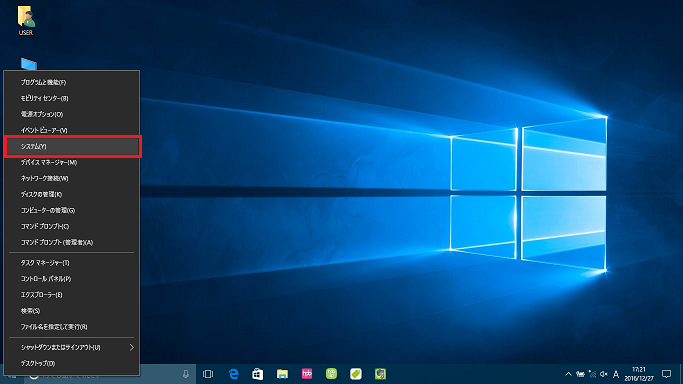Select デスクトップ(D) menu entry
Viewport: 683px width, 384px height.
click(x=72, y=364)
